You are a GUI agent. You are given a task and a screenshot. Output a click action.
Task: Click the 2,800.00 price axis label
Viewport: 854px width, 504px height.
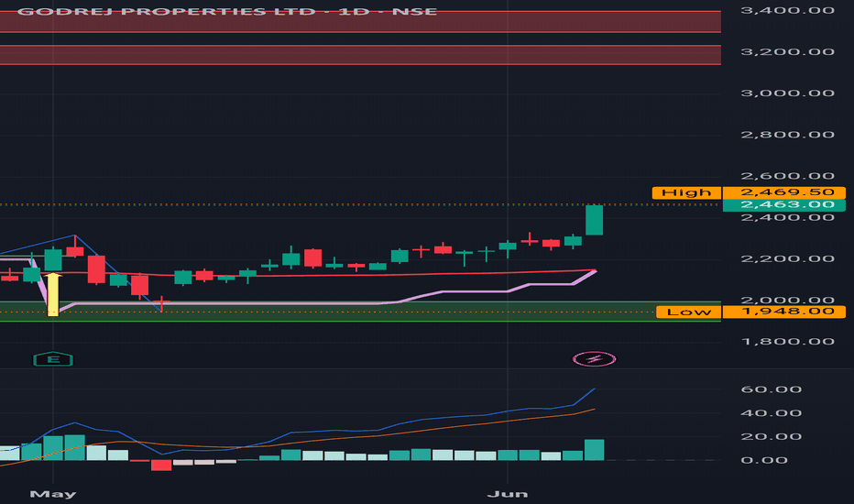click(787, 135)
